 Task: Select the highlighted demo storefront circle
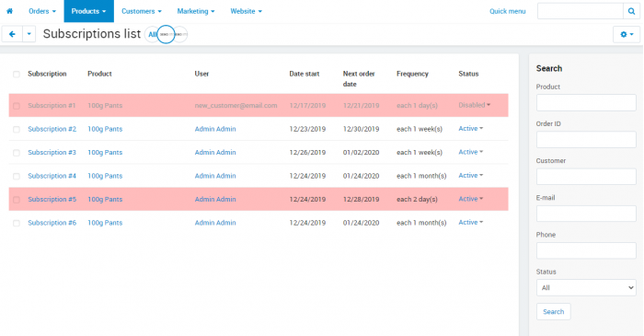(166, 34)
